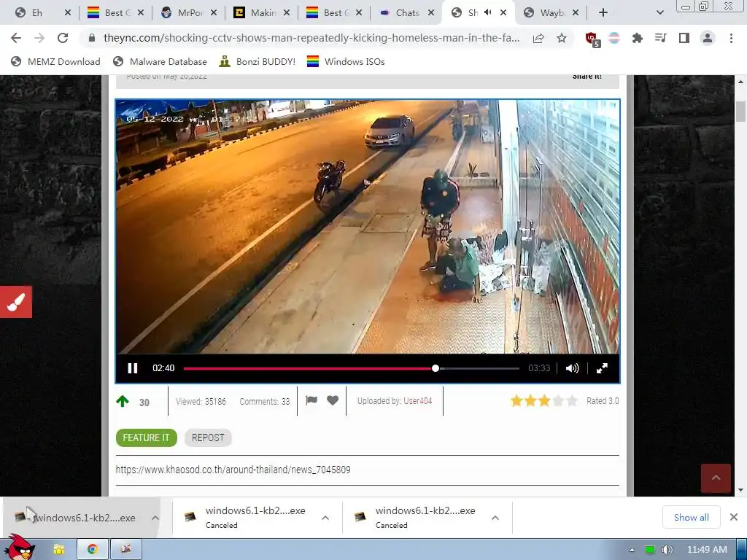The height and width of the screenshot is (560, 747).
Task: Reload the current page
Action: [x=63, y=38]
